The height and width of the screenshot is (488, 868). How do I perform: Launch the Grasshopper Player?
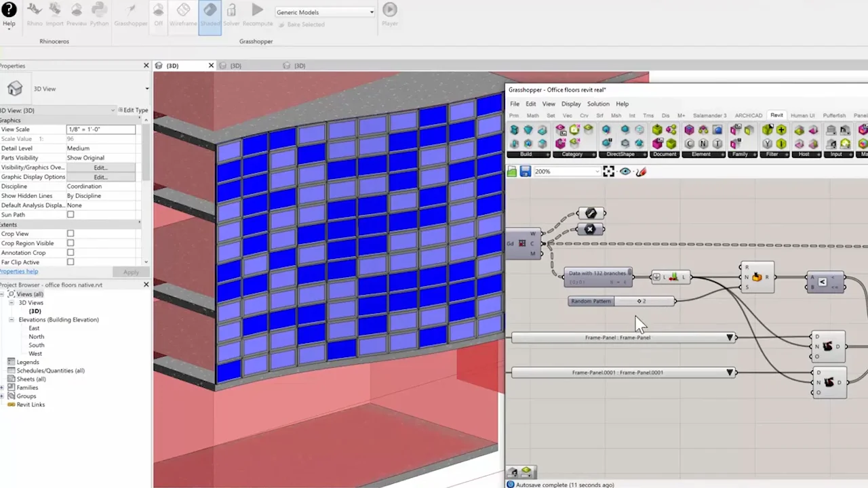(389, 11)
